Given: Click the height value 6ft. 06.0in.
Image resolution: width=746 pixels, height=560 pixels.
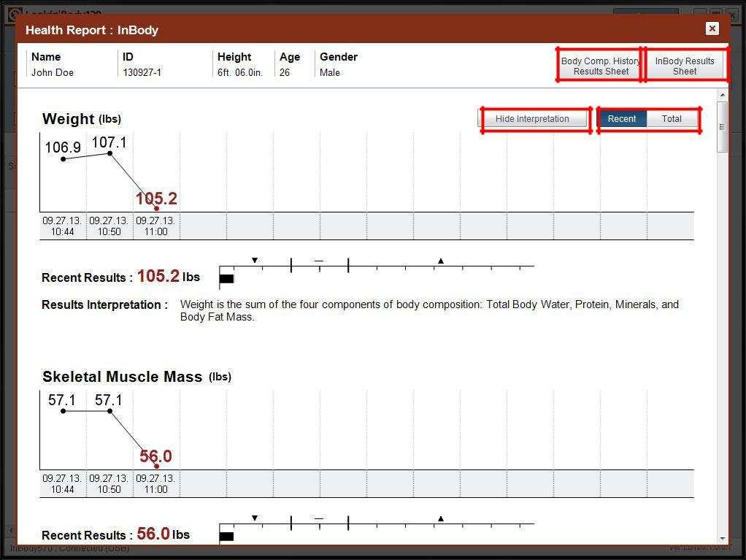Looking at the screenshot, I should (239, 72).
